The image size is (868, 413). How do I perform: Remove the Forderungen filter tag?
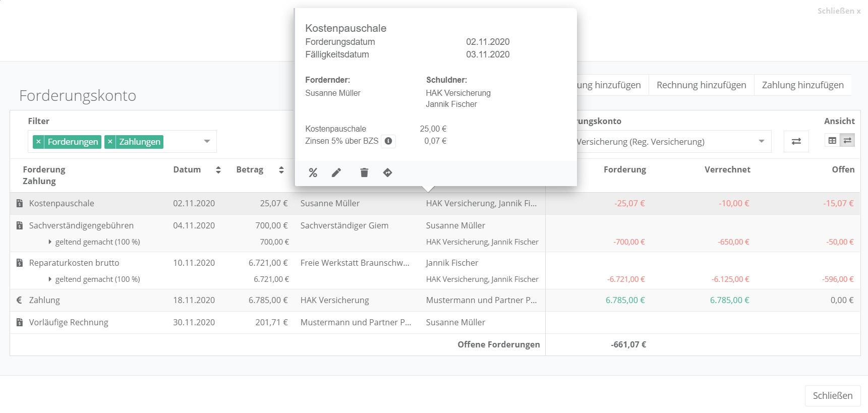tap(38, 142)
